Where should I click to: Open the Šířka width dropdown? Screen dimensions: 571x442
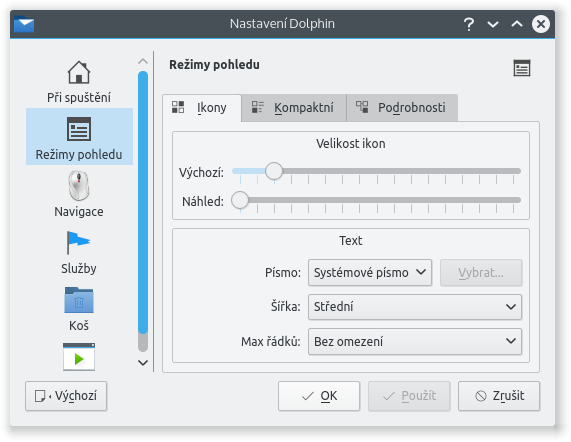click(x=415, y=307)
